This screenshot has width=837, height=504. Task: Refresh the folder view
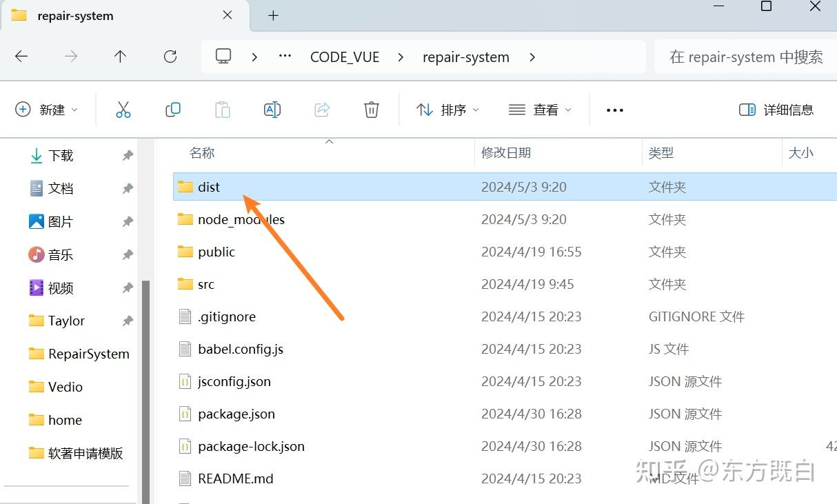170,57
